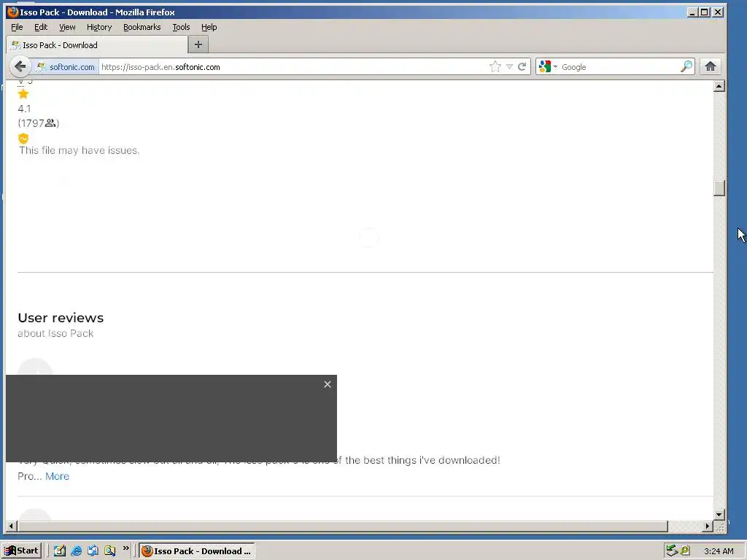The height and width of the screenshot is (560, 747).
Task: Close the dark overlay popup
Action: tap(328, 384)
